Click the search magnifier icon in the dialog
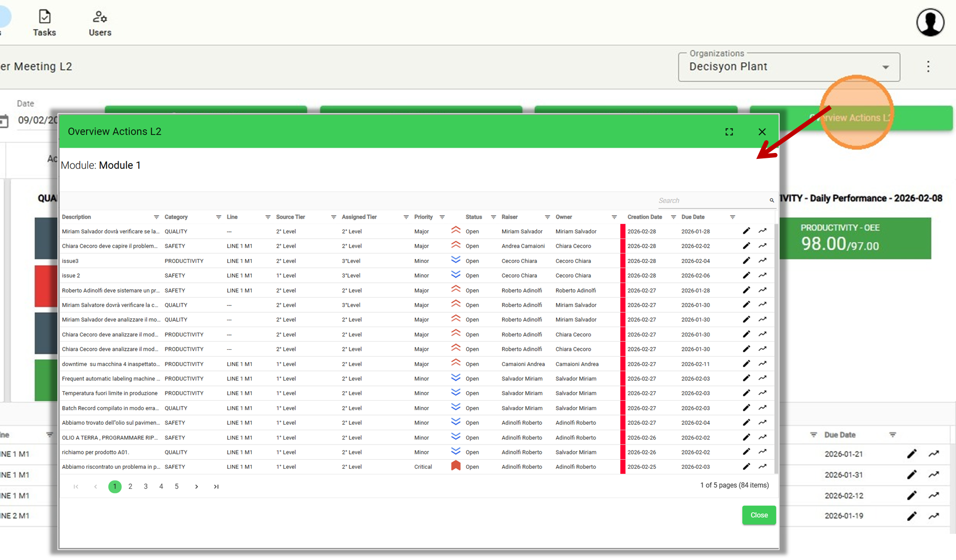 771,200
